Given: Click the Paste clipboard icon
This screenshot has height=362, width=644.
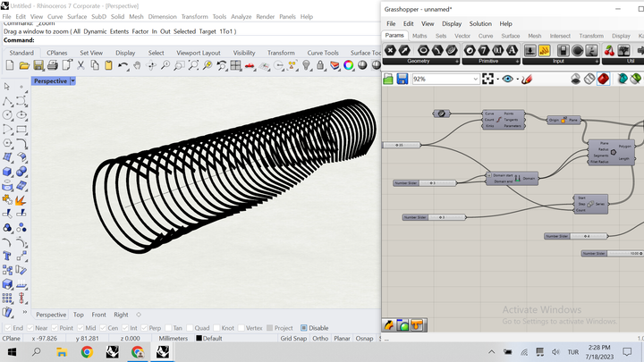Looking at the screenshot, I should coord(108,65).
